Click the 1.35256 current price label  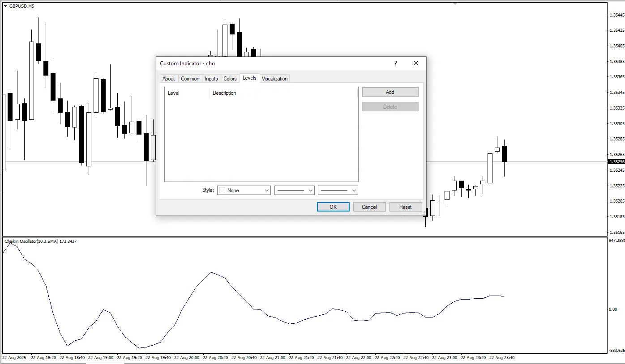pyautogui.click(x=616, y=161)
